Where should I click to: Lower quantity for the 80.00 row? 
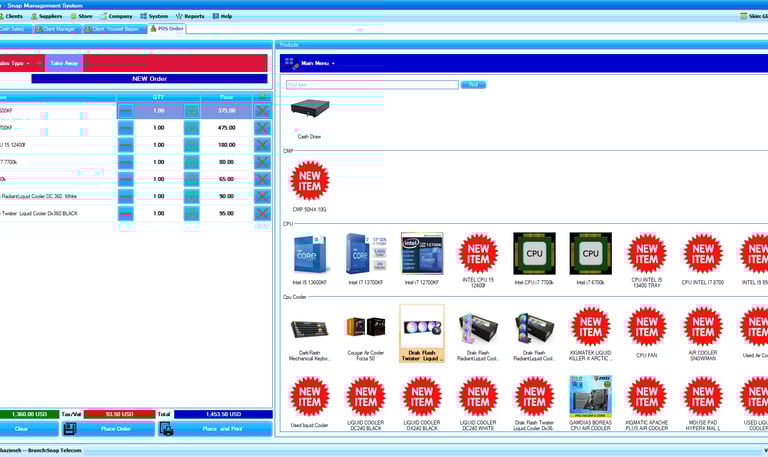(x=126, y=162)
